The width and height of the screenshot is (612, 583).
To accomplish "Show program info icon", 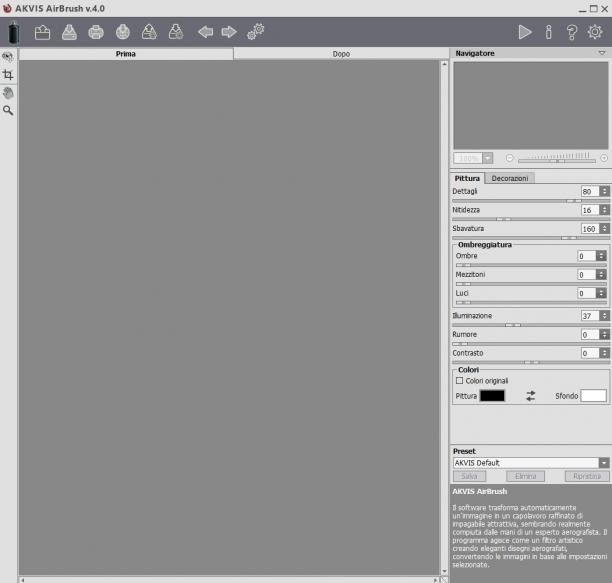I will pyautogui.click(x=549, y=32).
